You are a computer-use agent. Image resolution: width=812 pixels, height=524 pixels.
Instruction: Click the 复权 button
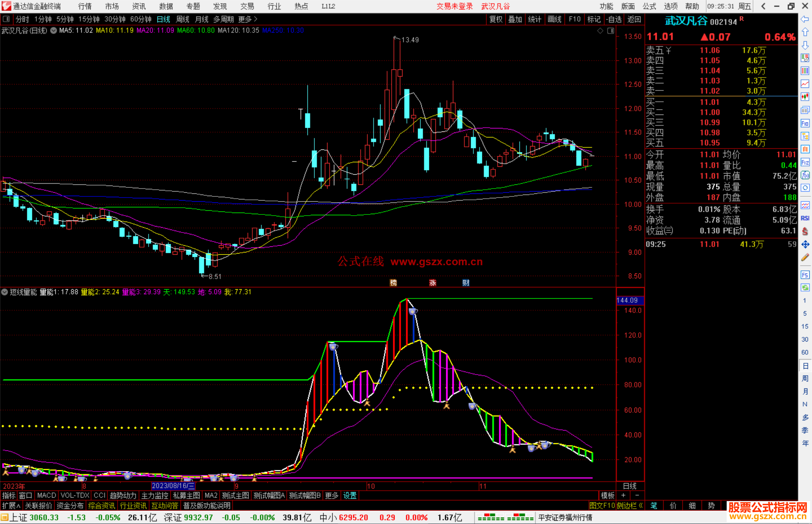pos(496,19)
